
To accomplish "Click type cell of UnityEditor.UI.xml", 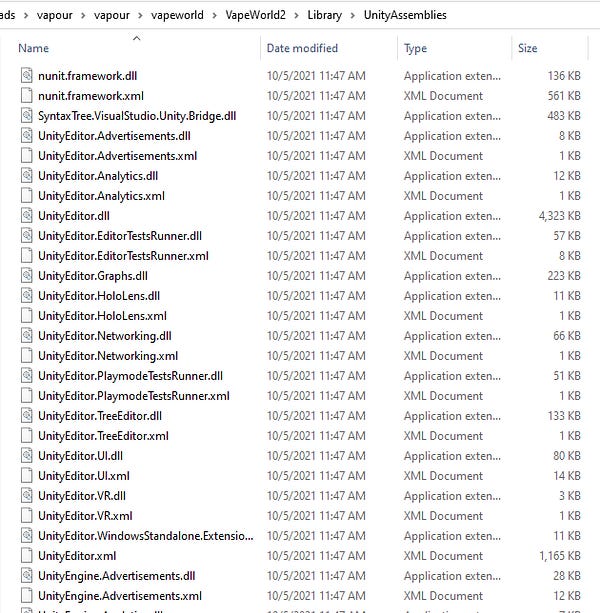I will pos(443,475).
